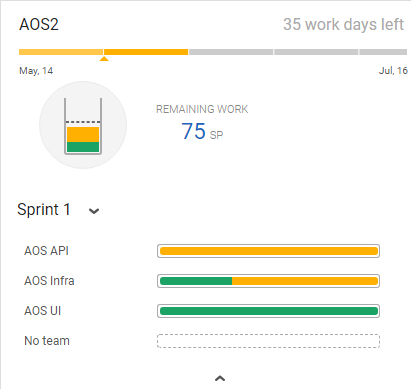Click the 35 work days left text

coord(343,24)
